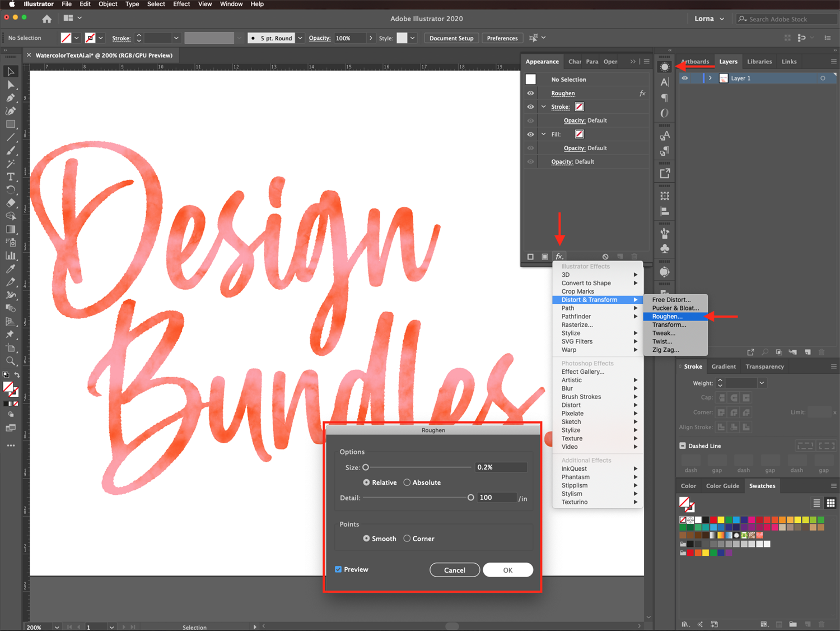Select the Pen tool

(11, 98)
